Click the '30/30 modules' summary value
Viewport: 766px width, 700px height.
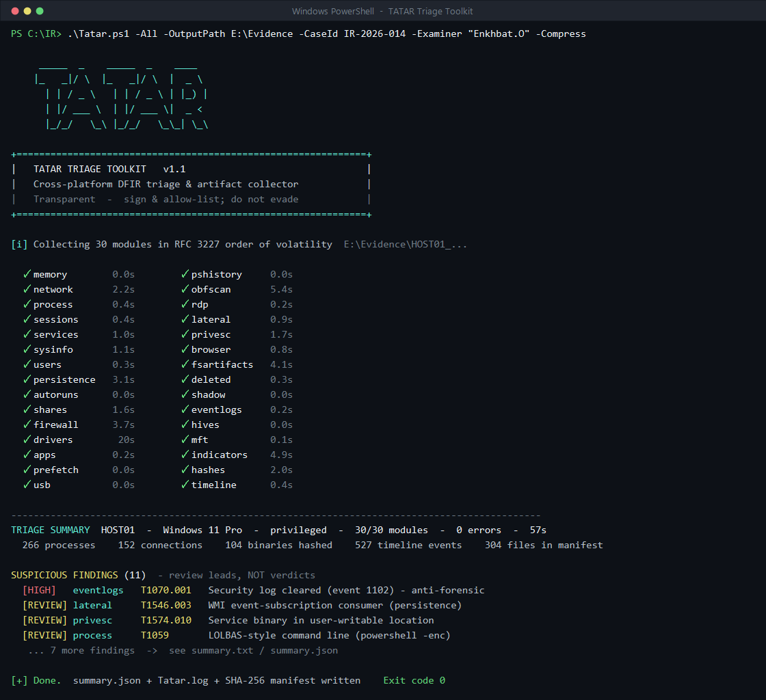click(x=391, y=530)
